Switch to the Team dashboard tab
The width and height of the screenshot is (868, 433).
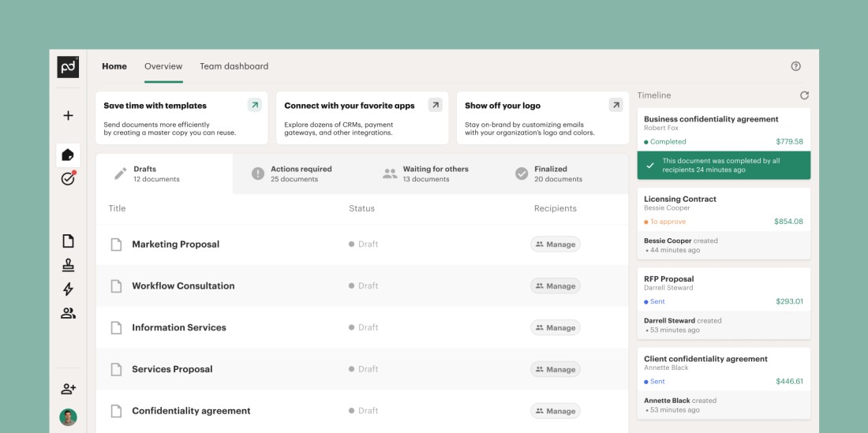(234, 66)
